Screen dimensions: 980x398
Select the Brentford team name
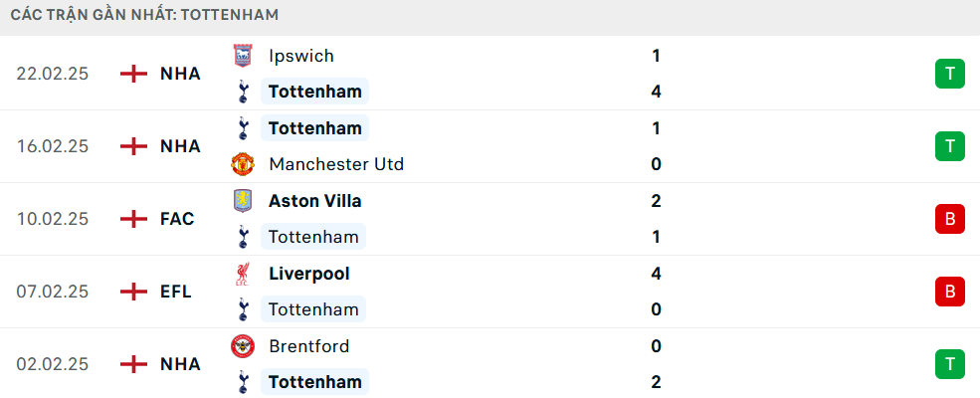[308, 346]
